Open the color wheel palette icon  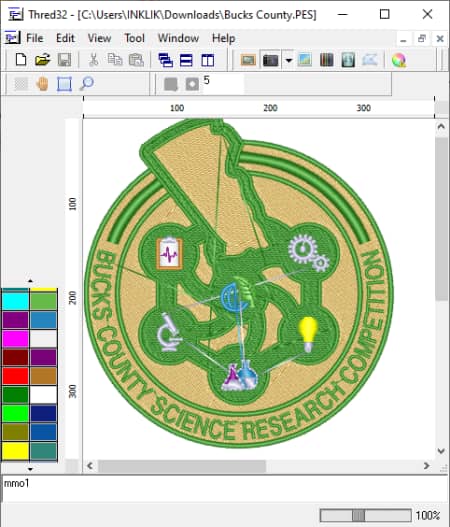coord(399,60)
